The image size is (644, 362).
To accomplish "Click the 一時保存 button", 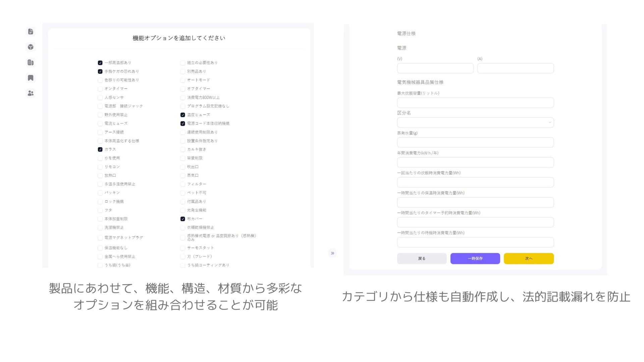I will (475, 258).
